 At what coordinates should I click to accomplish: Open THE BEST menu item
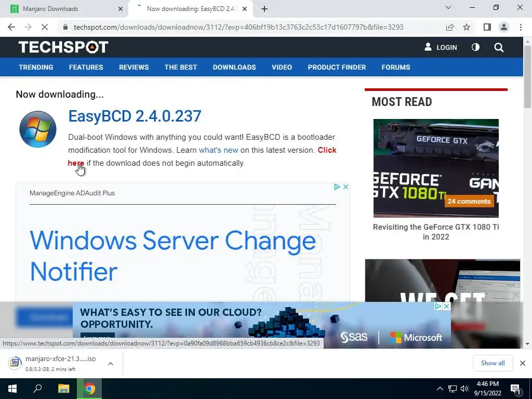point(181,67)
